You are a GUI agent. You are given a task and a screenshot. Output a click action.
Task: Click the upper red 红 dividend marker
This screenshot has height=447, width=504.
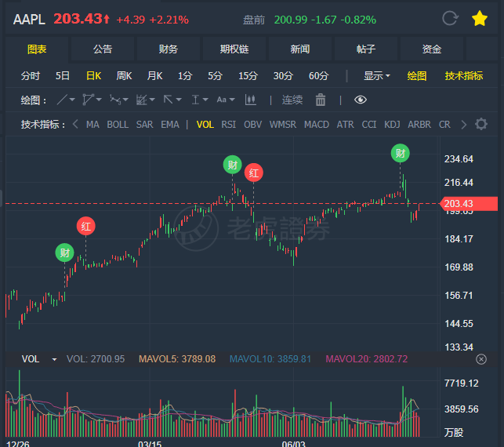(x=254, y=173)
